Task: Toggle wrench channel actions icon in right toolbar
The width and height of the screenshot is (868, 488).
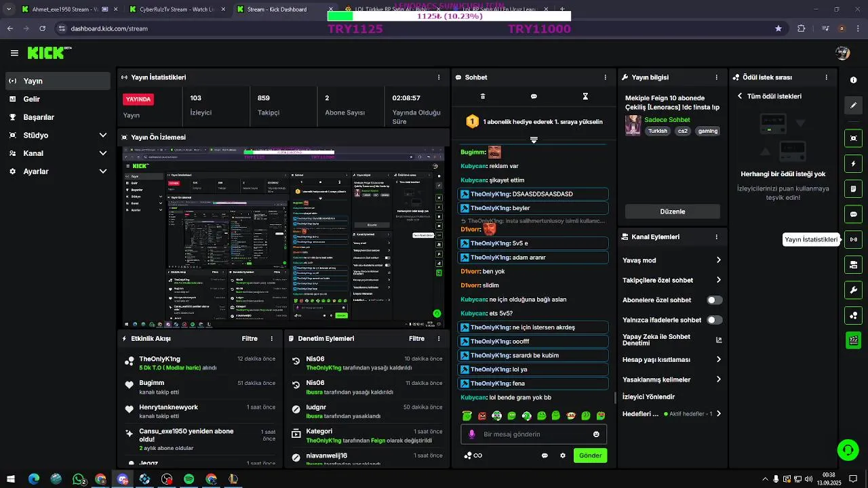Action: click(853, 290)
